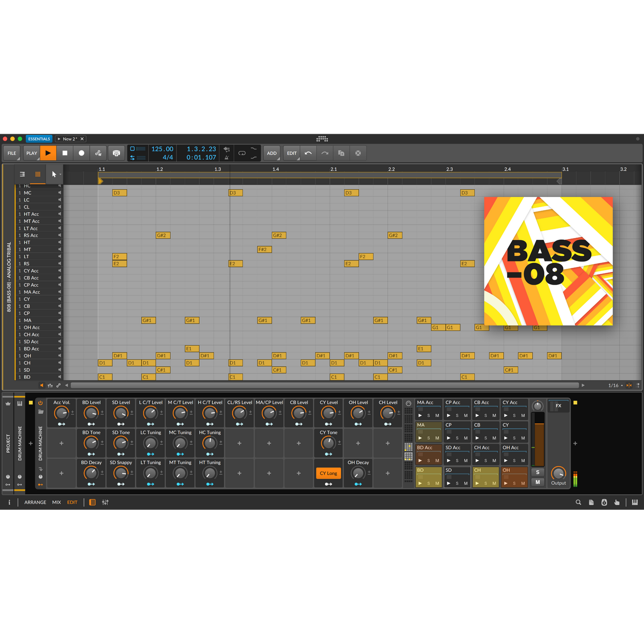Mute the Drum Machine output with M
Screen dimensions: 644x644
coord(537,482)
